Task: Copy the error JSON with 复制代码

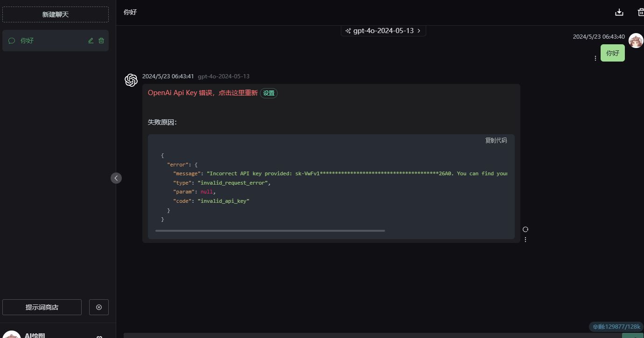Action: (496, 140)
